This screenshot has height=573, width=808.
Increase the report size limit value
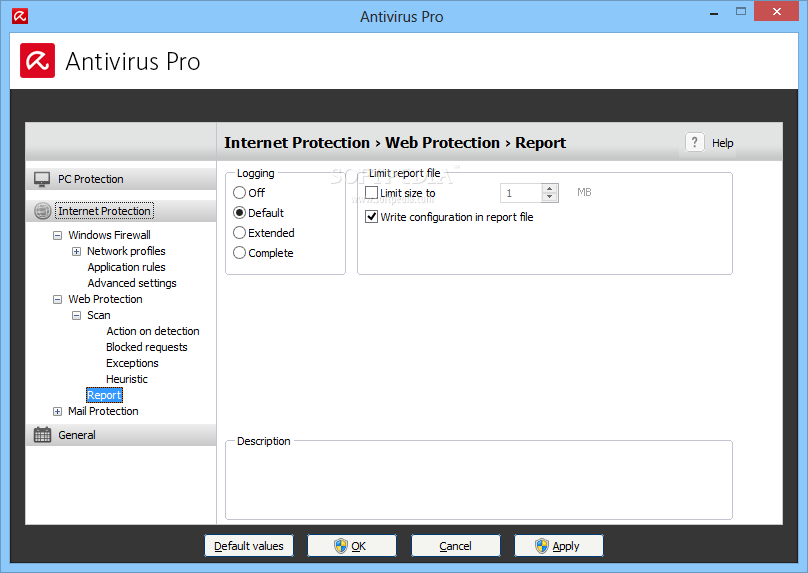[x=550, y=189]
